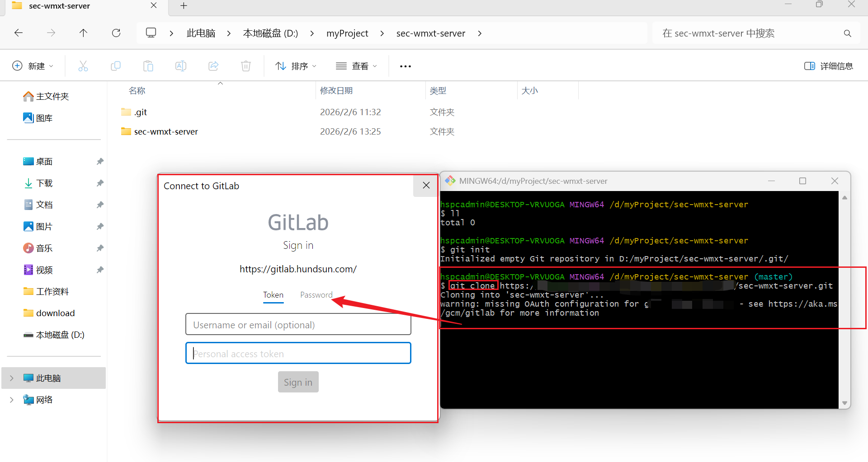
Task: Switch to the Token tab in GitLab dialog
Action: click(273, 295)
